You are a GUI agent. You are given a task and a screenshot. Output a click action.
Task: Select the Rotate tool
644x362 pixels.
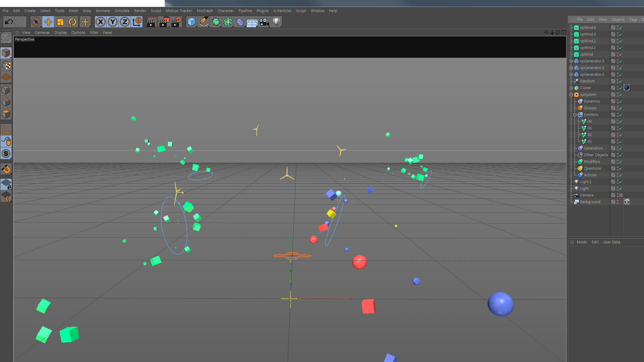pos(72,22)
